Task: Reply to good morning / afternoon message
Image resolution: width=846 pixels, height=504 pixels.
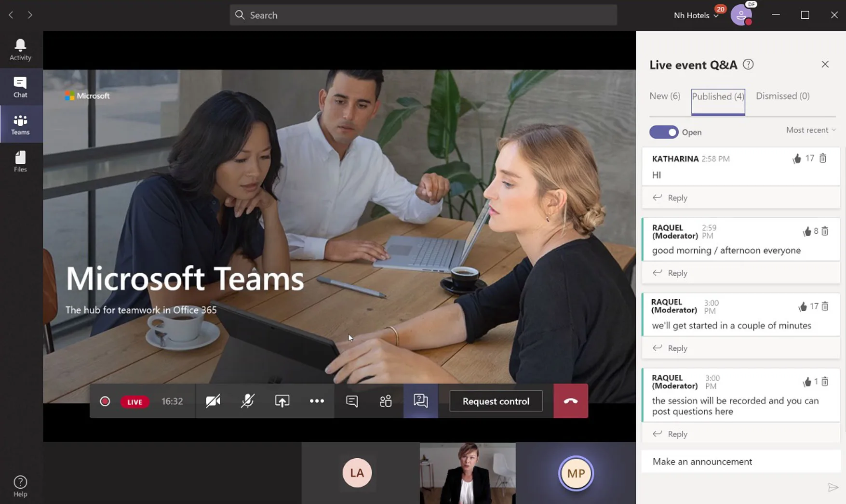Action: coord(671,273)
